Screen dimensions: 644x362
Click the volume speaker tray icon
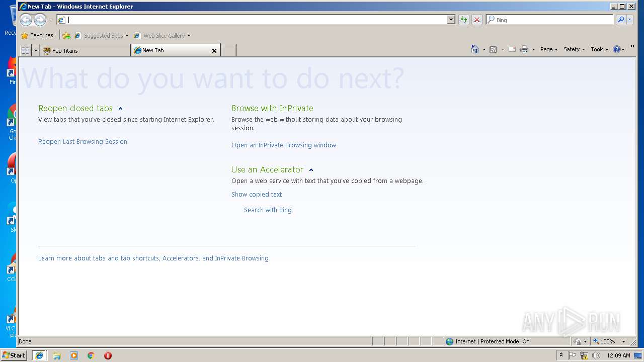pos(596,355)
